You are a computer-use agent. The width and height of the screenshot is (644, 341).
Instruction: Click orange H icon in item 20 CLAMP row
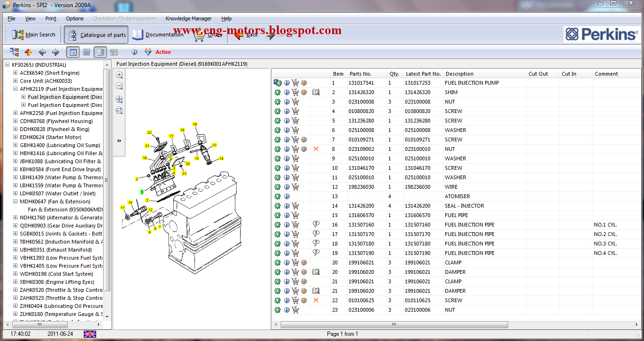click(304, 262)
